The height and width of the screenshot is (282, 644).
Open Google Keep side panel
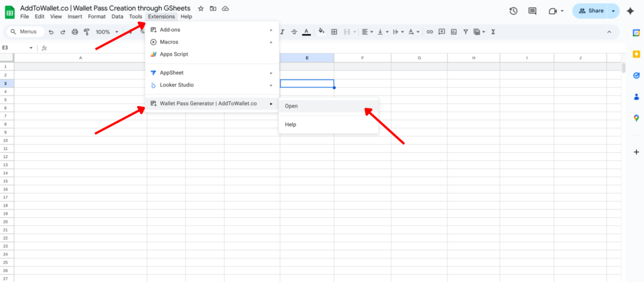coord(636,54)
